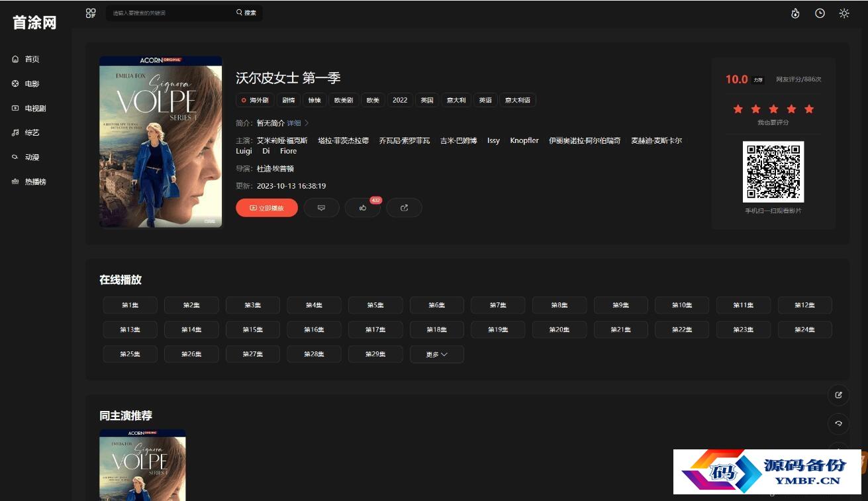This screenshot has height=501, width=868.
Task: Open director 杜迪·埃普顿 link
Action: tap(275, 169)
